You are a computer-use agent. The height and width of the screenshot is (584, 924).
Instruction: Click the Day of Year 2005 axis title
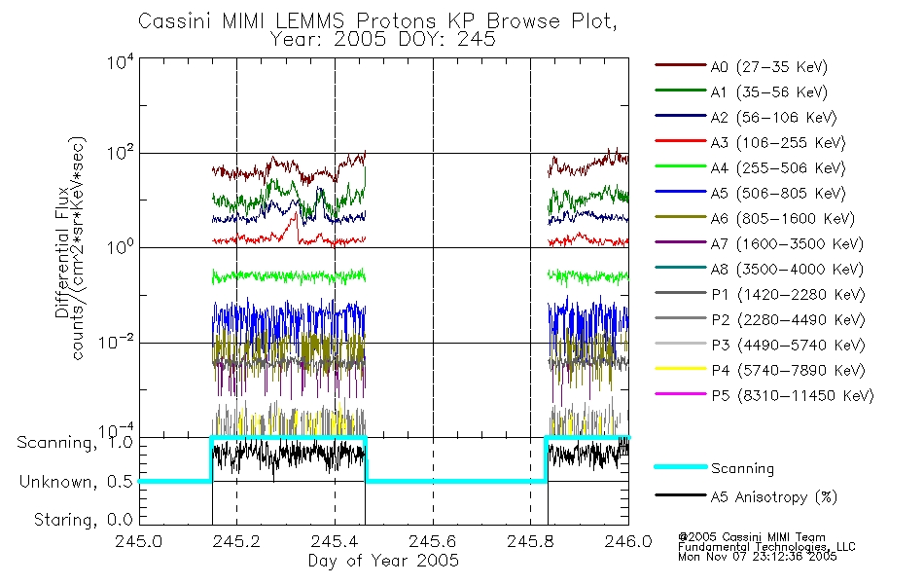tap(383, 561)
